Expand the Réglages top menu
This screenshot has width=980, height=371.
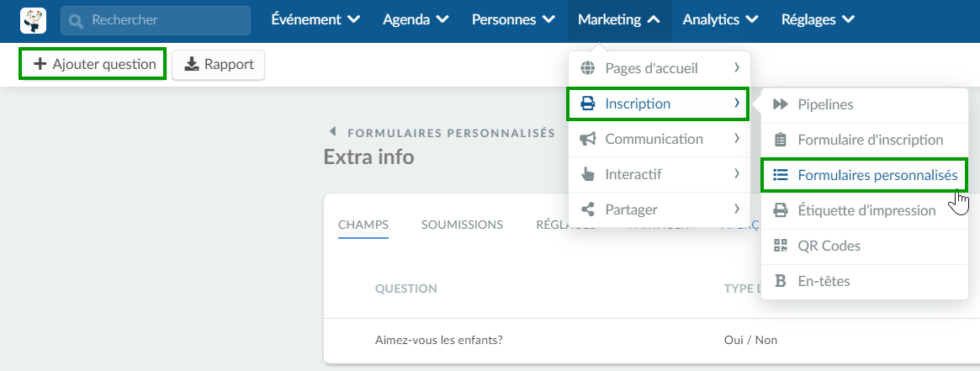(818, 20)
